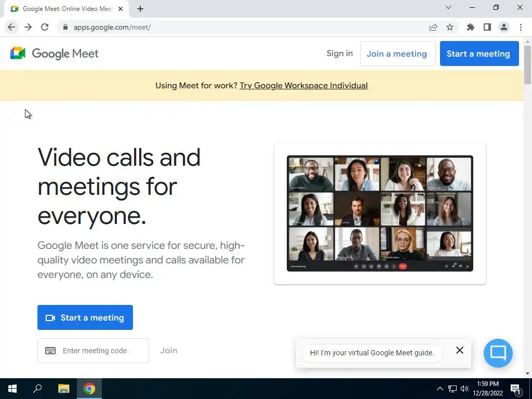This screenshot has height=399, width=532.
Task: Open Windows taskbar search
Action: [x=37, y=389]
